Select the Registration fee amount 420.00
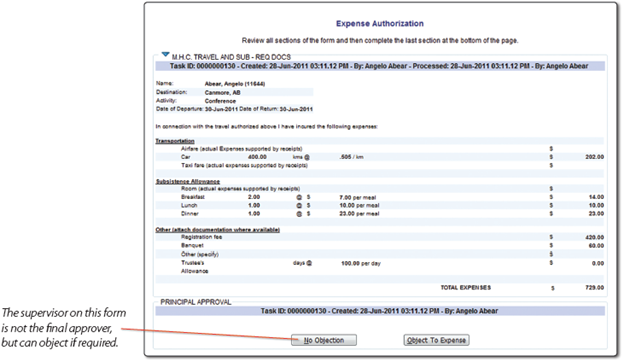Screen dimensions: 624x362 click(595, 237)
